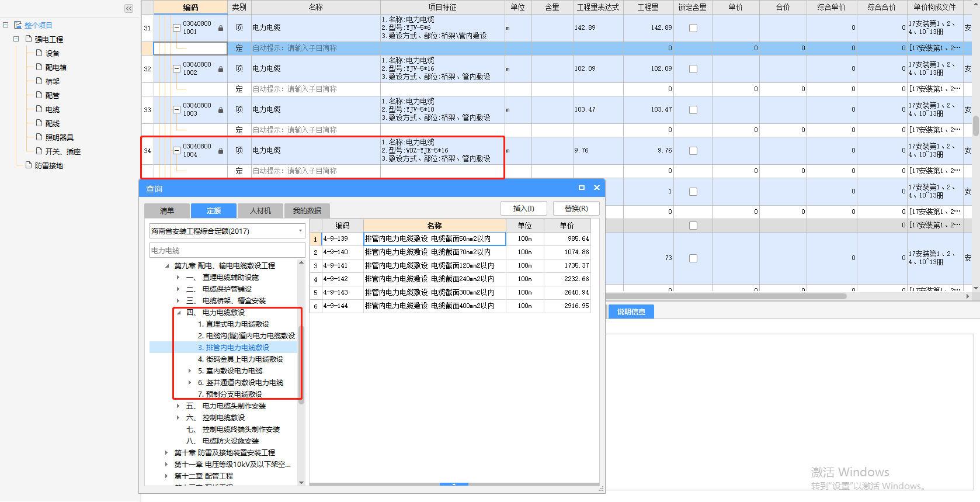Click the lock icon on row 030408001001

[221, 28]
